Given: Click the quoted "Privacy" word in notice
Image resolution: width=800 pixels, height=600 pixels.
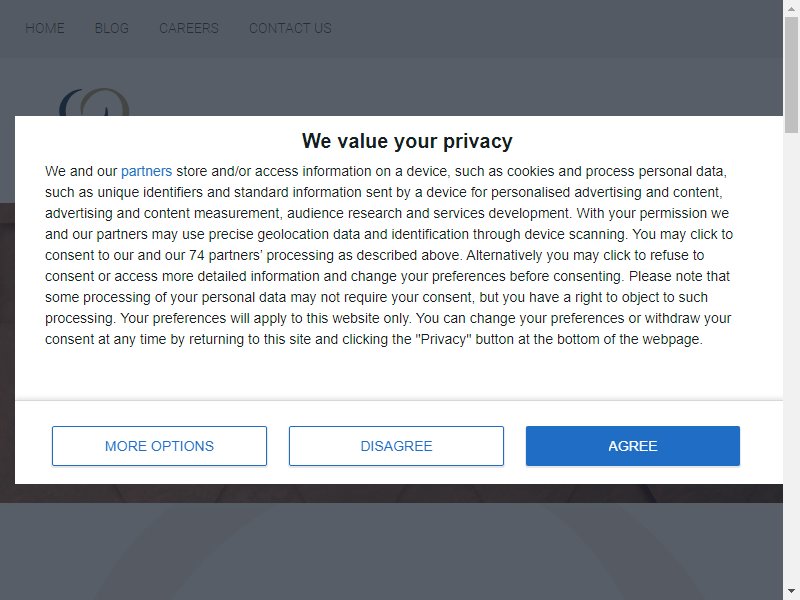Looking at the screenshot, I should point(443,339).
